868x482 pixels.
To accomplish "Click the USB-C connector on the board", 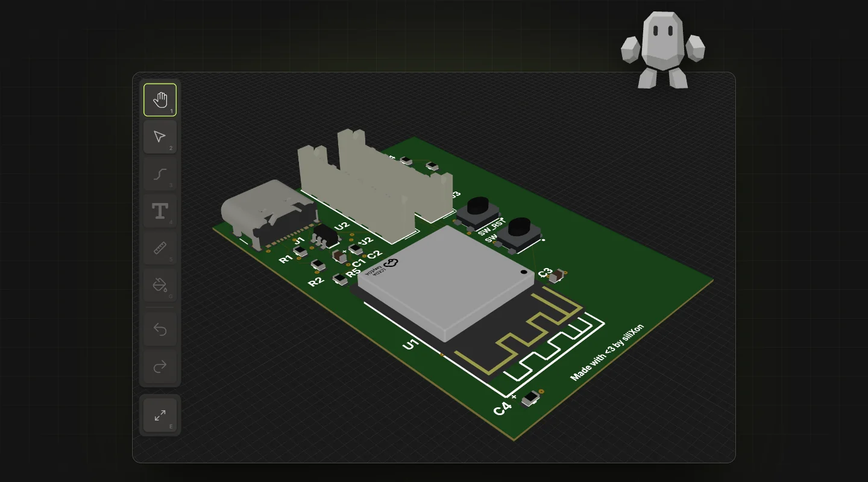I will point(269,214).
